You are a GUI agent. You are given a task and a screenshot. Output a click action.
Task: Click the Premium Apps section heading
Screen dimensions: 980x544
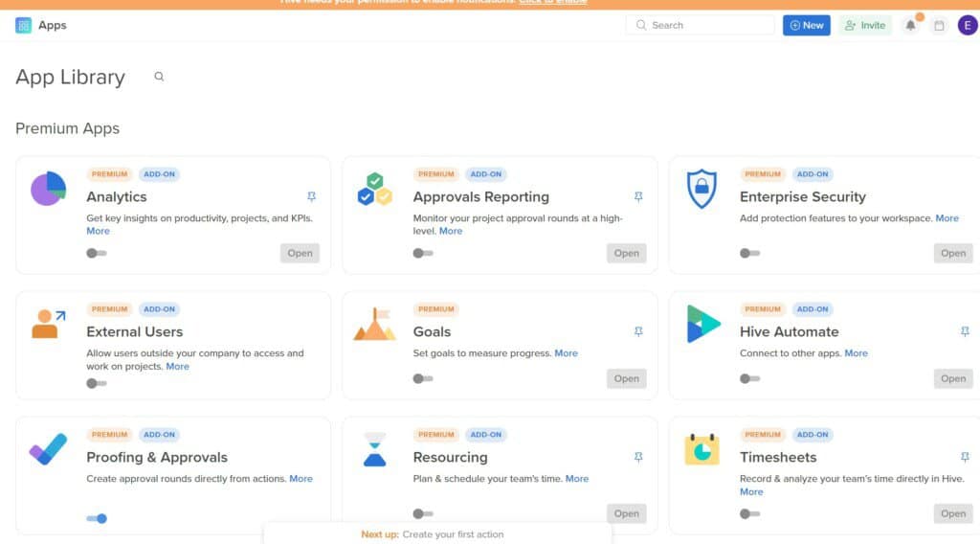(x=68, y=128)
